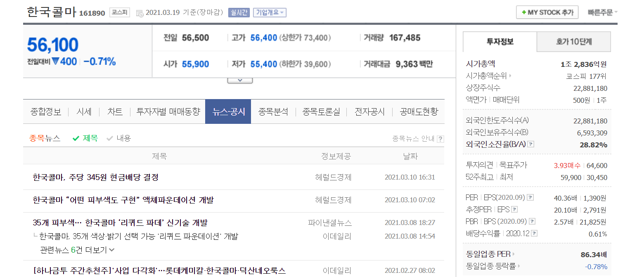Click the 거래대금 value 9,363 백만
644x277 pixels.
(x=414, y=64)
